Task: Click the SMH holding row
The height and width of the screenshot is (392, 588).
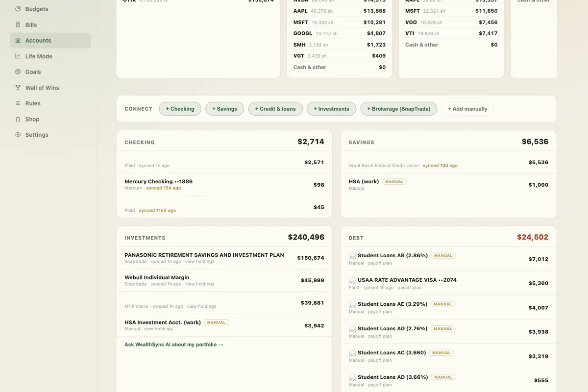Action: 340,45
